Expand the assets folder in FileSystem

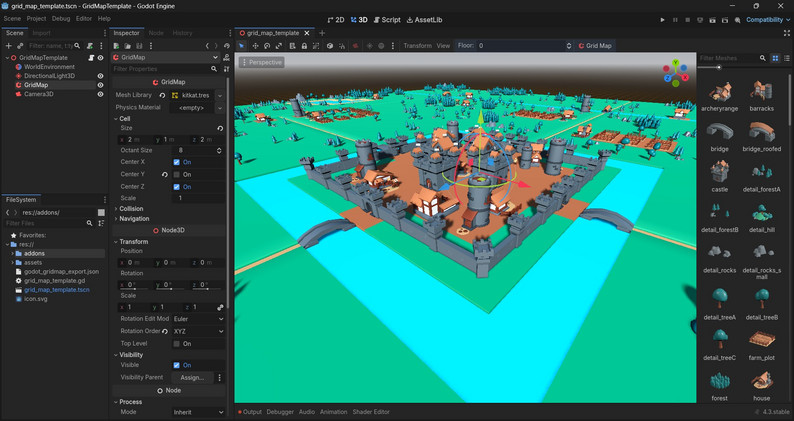(13, 262)
